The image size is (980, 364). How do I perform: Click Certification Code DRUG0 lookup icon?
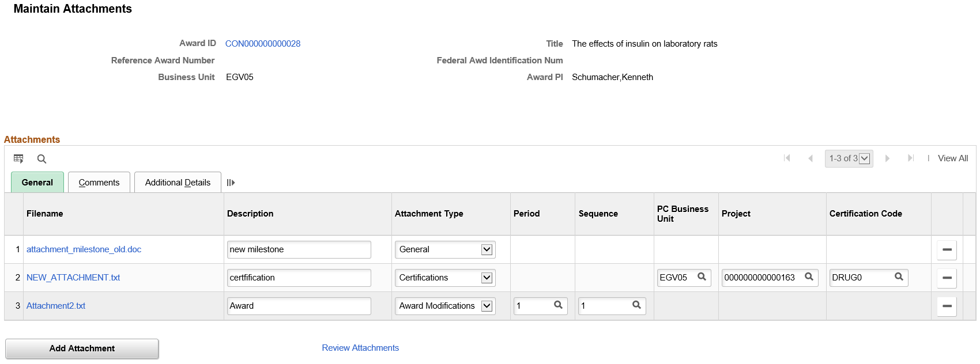pos(899,277)
